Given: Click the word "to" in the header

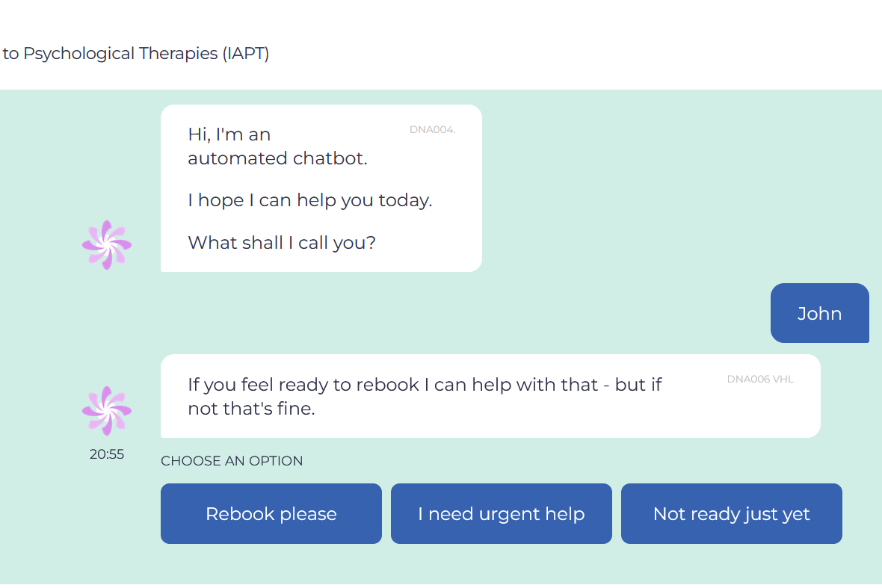Looking at the screenshot, I should coord(10,54).
